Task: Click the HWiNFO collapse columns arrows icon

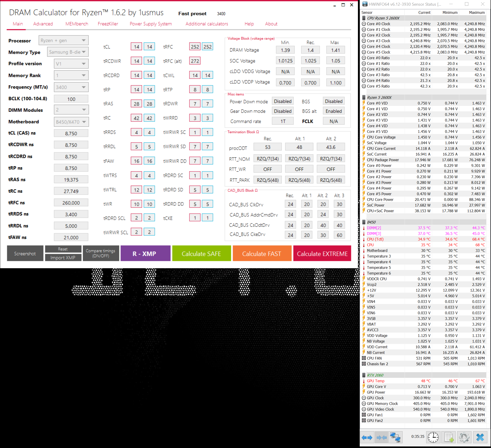Action: pos(382,438)
